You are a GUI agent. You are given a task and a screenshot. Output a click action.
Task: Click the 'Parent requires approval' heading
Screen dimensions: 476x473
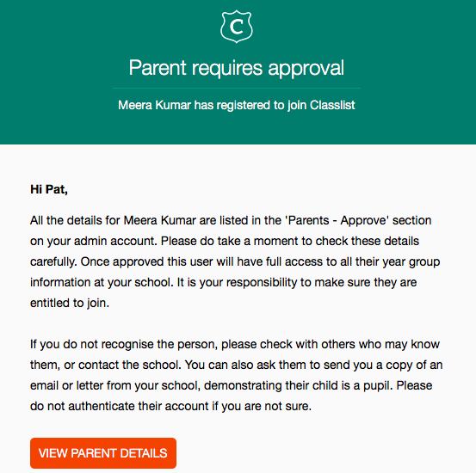(x=237, y=68)
